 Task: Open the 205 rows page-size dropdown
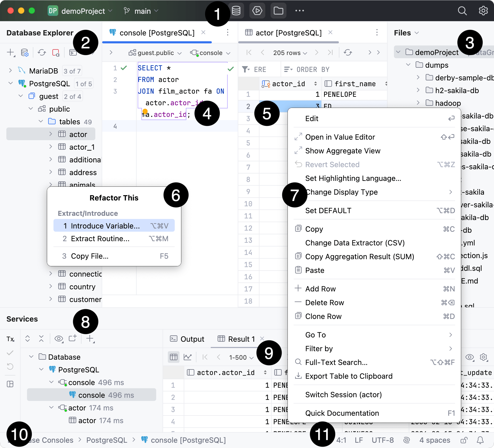[x=289, y=53]
